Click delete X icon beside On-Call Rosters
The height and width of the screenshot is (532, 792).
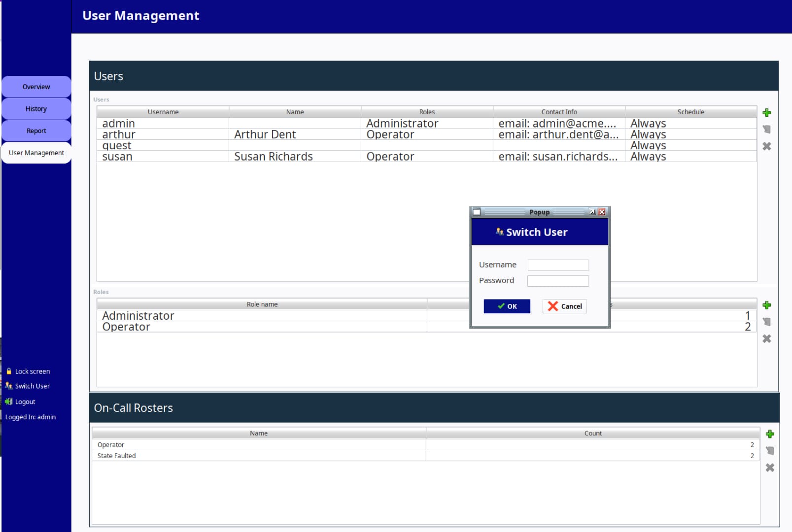(769, 467)
